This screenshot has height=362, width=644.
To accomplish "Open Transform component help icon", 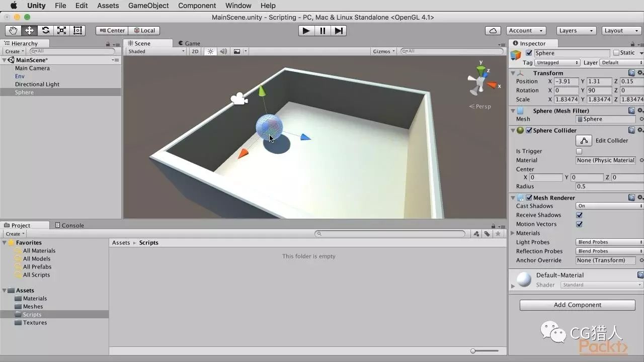I will (631, 73).
